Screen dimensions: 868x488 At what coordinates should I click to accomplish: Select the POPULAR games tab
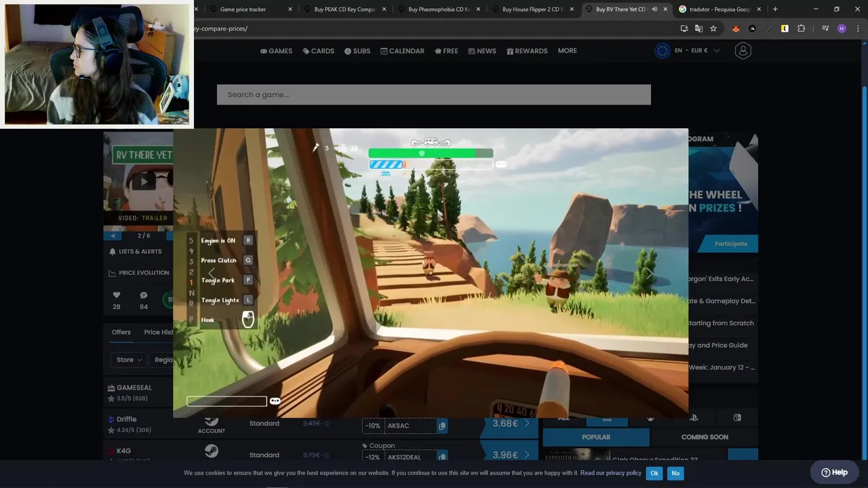(596, 437)
